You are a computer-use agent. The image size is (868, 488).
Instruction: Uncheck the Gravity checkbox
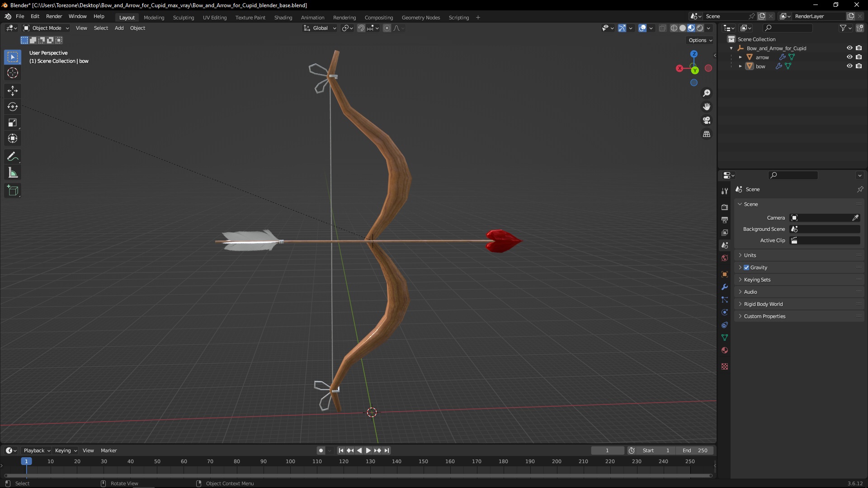[x=746, y=267]
